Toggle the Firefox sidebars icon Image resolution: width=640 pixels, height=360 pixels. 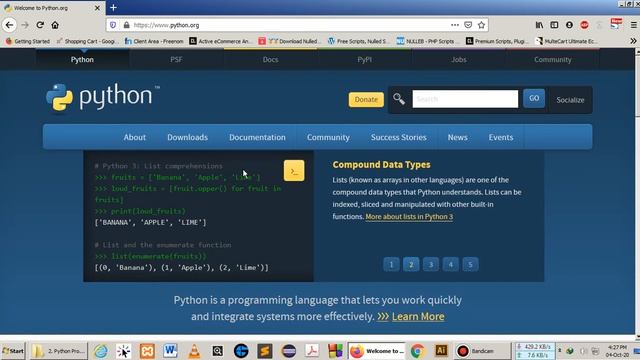(x=554, y=25)
